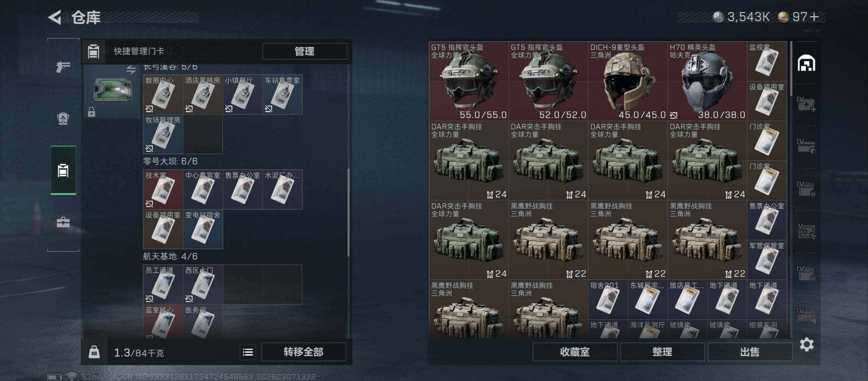
Task: Click the keycard panel scrollbar
Action: pyautogui.click(x=348, y=212)
